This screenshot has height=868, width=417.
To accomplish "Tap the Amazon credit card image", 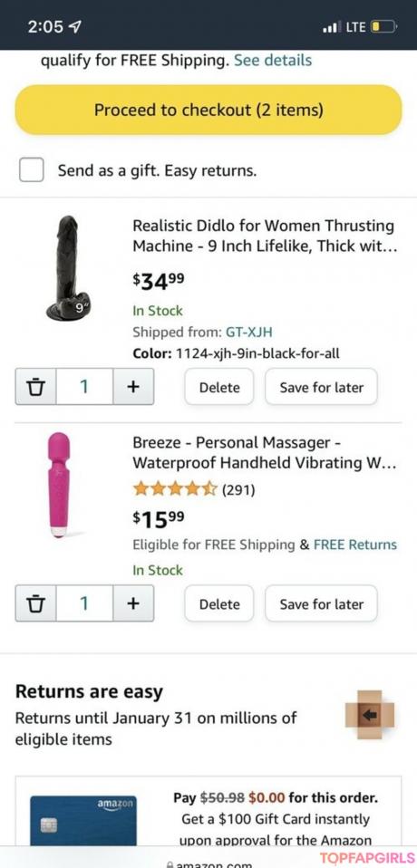I will [x=83, y=820].
